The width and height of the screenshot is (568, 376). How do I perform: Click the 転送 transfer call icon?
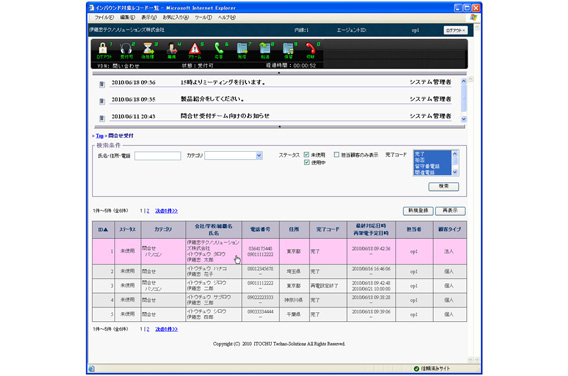[265, 50]
